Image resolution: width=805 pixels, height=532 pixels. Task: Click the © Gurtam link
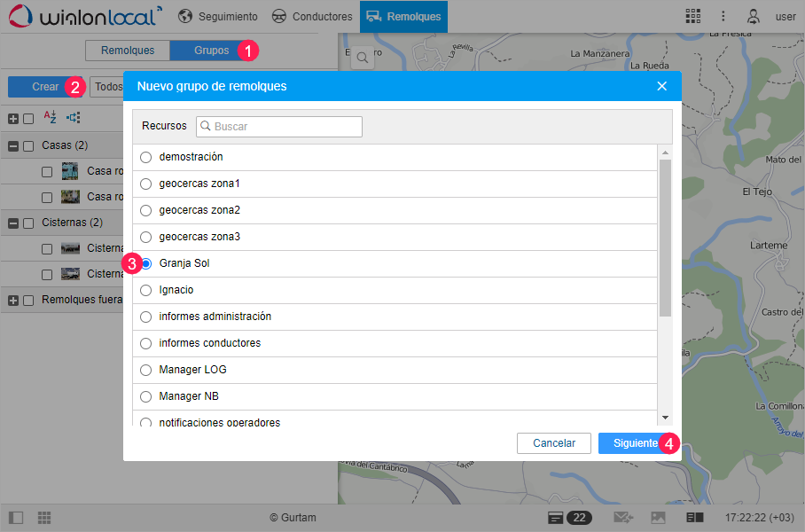[293, 518]
